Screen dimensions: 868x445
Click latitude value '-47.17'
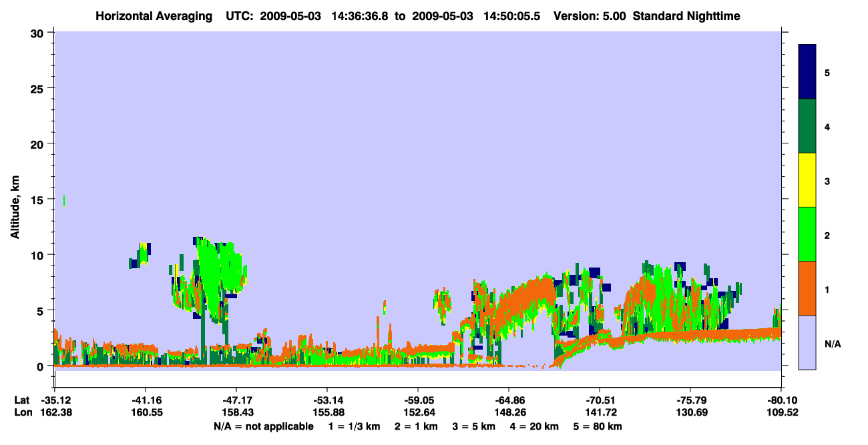(x=236, y=400)
